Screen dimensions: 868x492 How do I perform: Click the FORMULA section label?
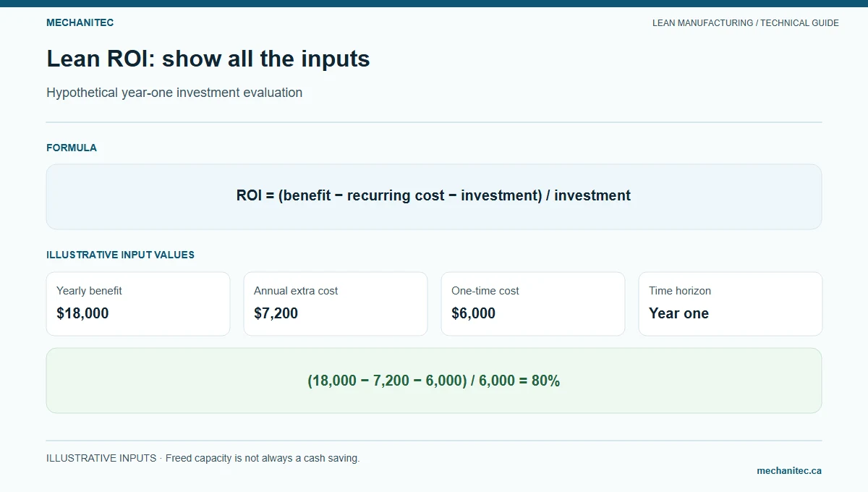pos(72,148)
